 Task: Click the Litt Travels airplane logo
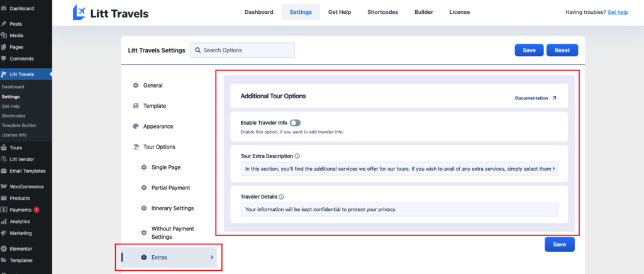tap(80, 12)
